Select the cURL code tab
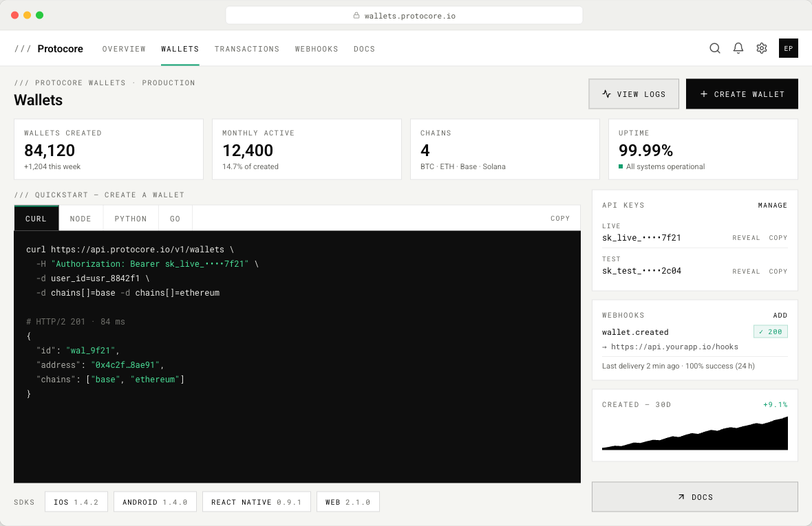 pyautogui.click(x=36, y=218)
